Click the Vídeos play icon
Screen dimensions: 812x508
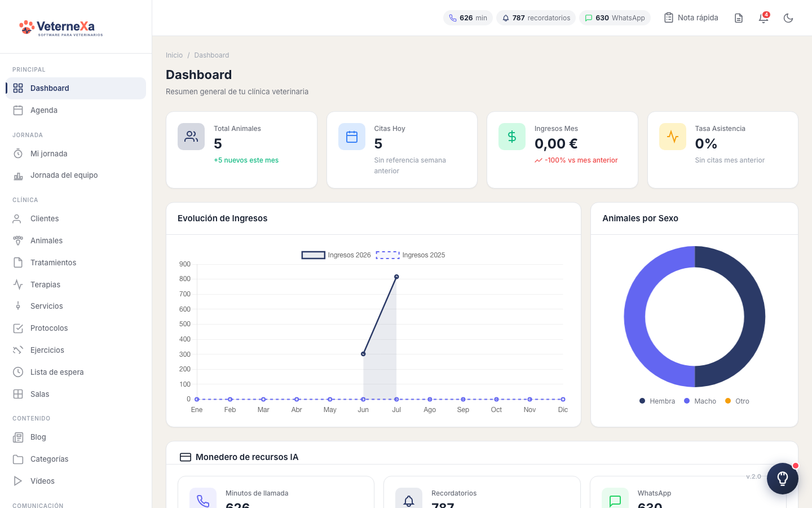18,481
